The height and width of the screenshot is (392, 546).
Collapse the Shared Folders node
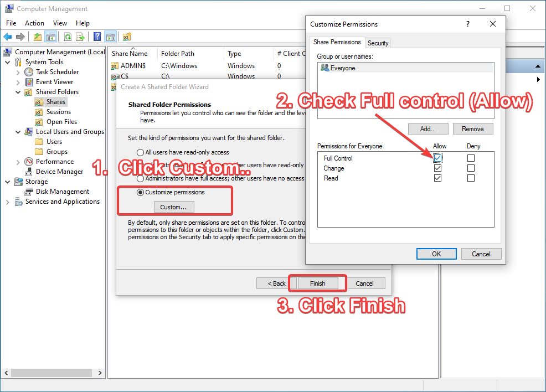18,92
